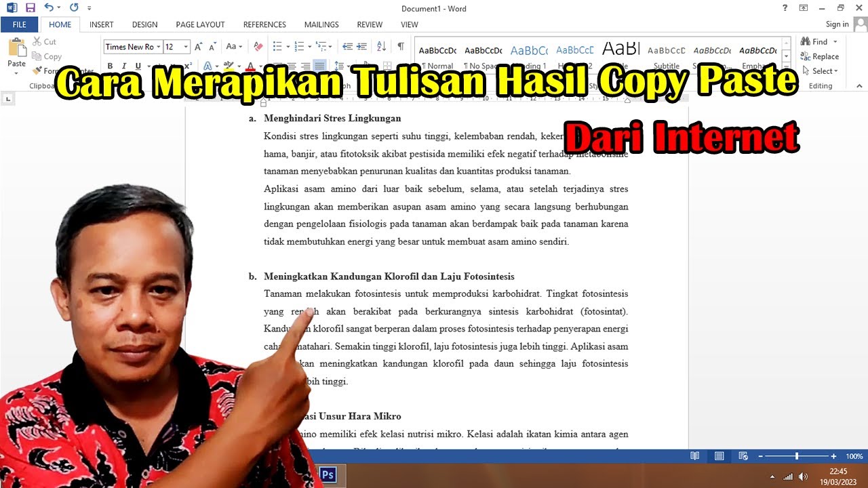The width and height of the screenshot is (868, 488).
Task: Click the zoom slider handle
Action: (797, 456)
